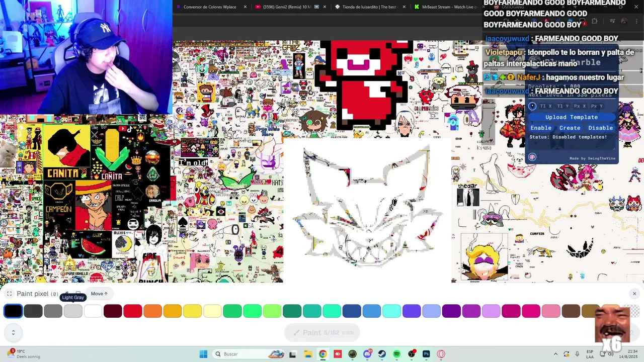This screenshot has height=362, width=644.
Task: Focus the Tl X coordinate field
Action: [x=546, y=106]
